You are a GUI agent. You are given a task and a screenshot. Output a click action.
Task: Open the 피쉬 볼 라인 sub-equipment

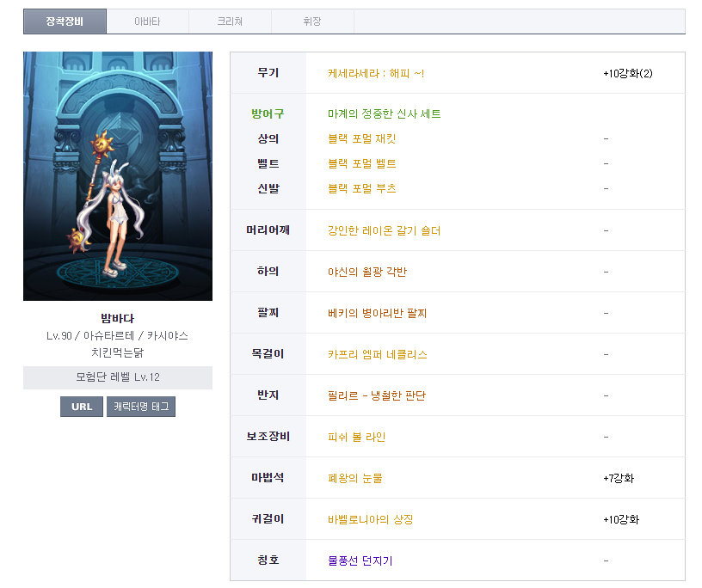(356, 437)
